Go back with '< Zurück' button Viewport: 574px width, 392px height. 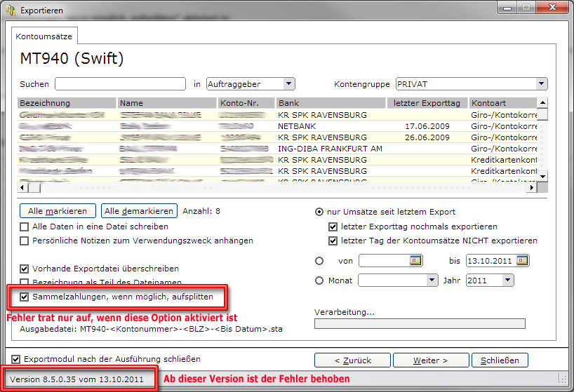[352, 360]
